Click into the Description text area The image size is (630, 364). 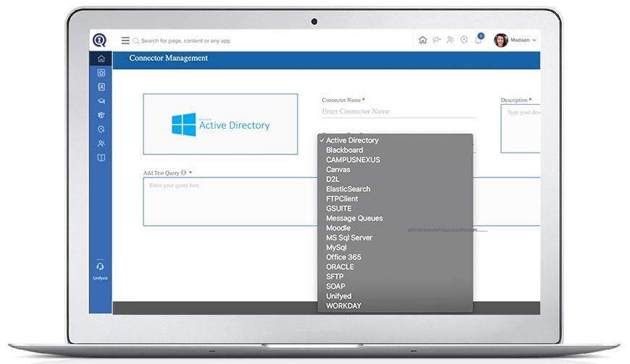(521, 128)
